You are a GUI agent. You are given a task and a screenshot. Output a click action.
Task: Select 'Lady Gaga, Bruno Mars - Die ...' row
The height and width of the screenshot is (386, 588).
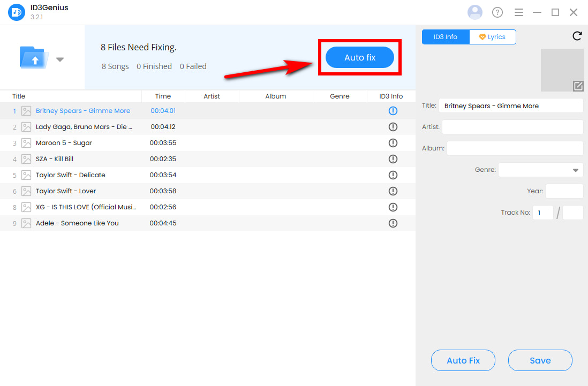click(x=208, y=127)
